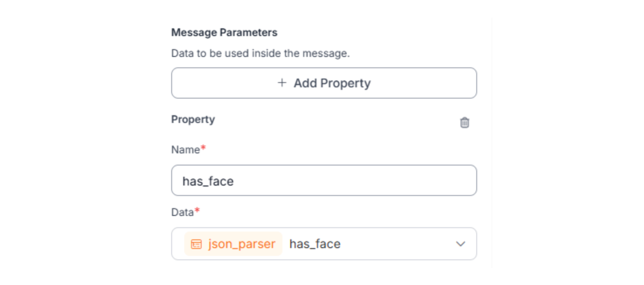Click the Message Parameters heading
644x285 pixels.
pyautogui.click(x=224, y=33)
